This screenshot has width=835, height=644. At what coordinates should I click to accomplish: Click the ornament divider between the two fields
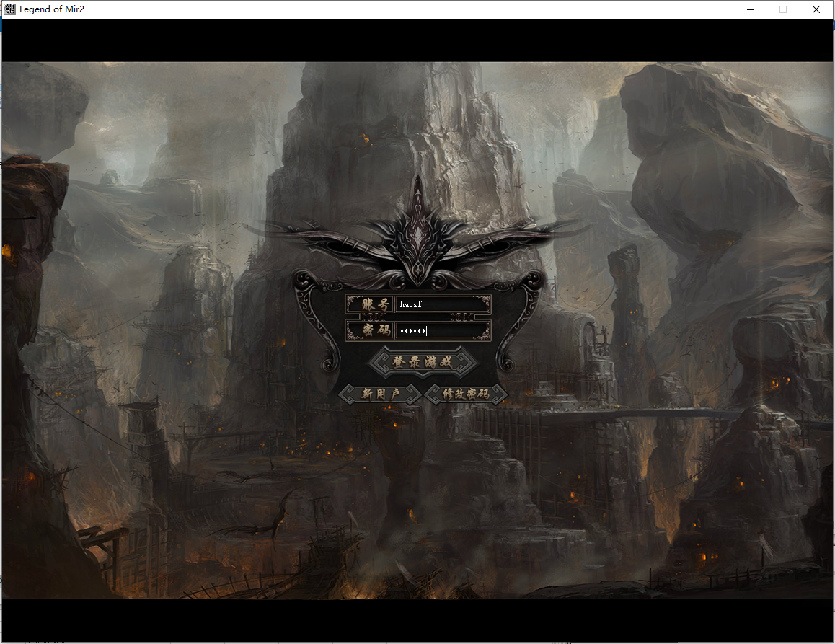pyautogui.click(x=418, y=317)
